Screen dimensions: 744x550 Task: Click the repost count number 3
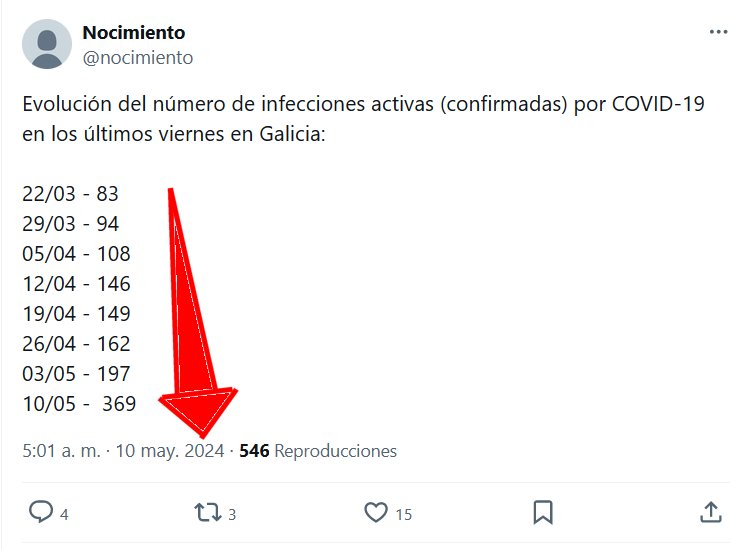pos(232,515)
